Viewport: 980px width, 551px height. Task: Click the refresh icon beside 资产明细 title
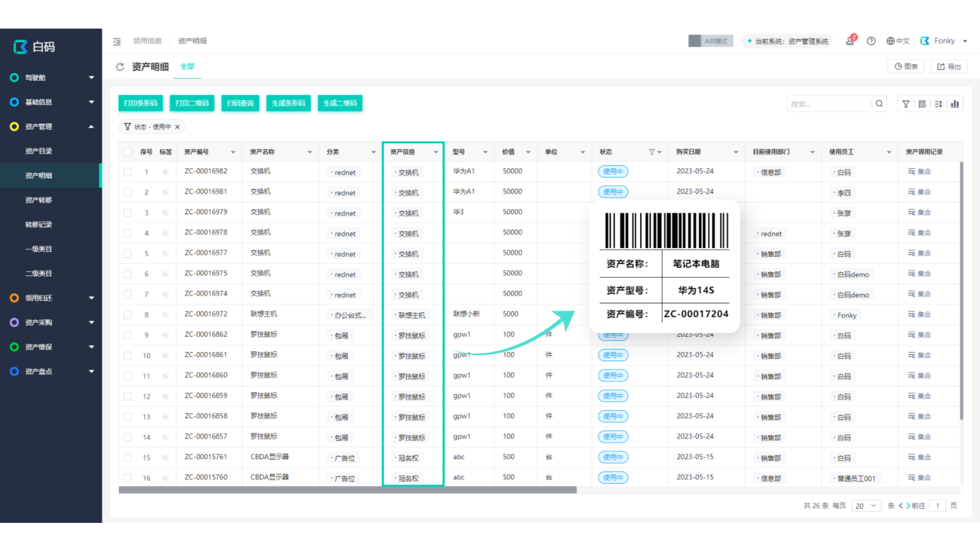click(x=120, y=67)
